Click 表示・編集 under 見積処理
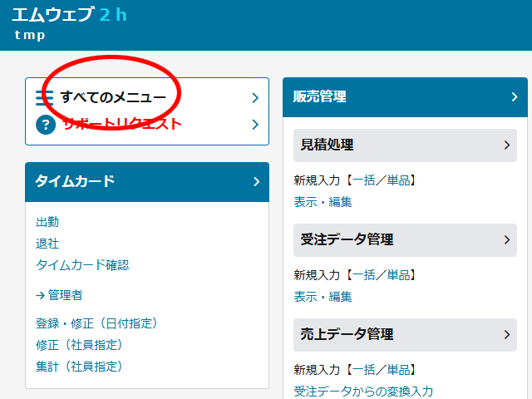 [x=323, y=202]
